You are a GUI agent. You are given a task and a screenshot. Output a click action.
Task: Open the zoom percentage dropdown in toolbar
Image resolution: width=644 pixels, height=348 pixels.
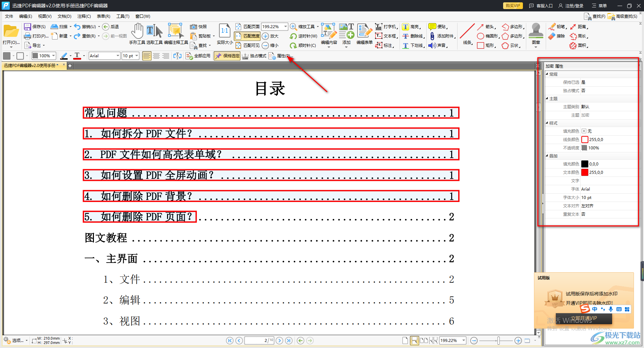pyautogui.click(x=285, y=26)
